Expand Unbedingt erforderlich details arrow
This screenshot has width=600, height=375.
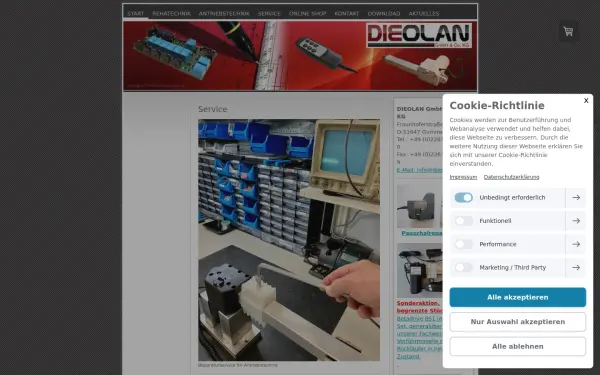[576, 197]
